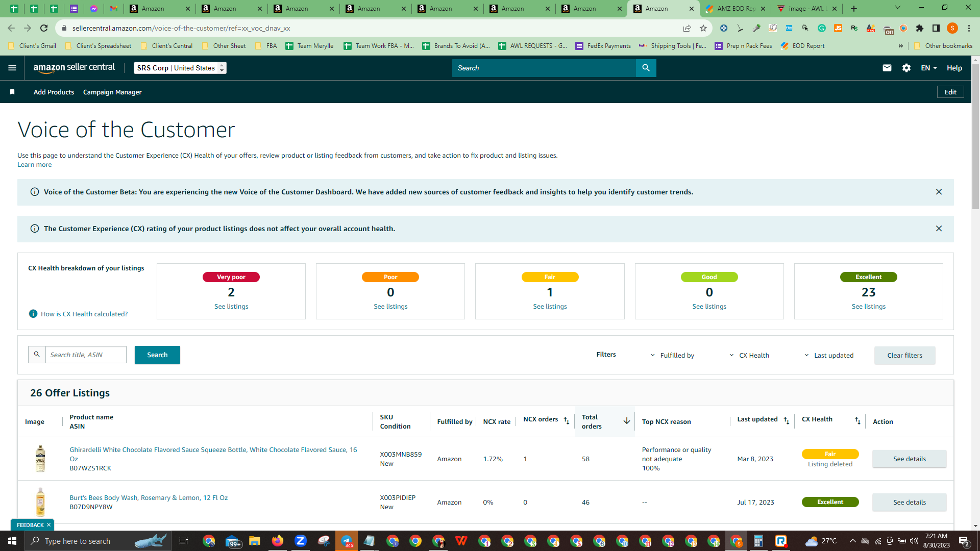
Task: Click the Edit button
Action: 950,92
